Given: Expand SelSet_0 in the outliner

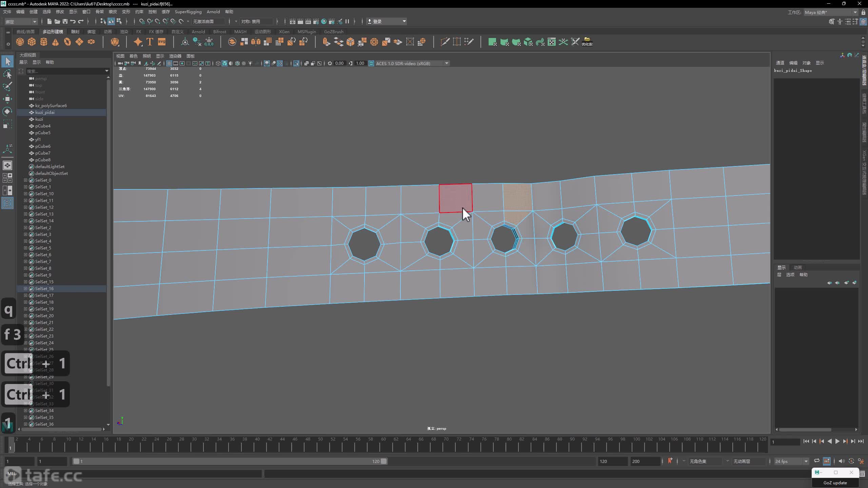Looking at the screenshot, I should click(25, 180).
